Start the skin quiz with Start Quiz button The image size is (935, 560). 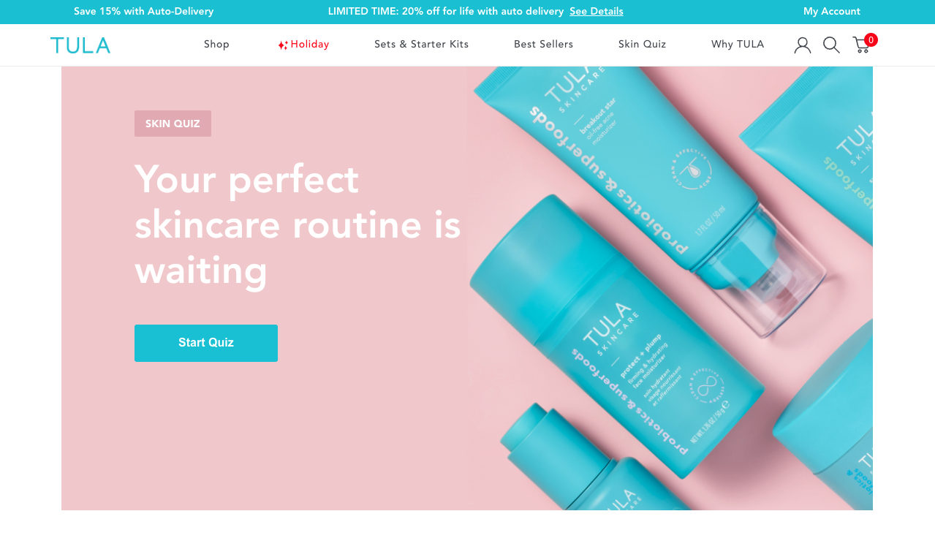206,343
